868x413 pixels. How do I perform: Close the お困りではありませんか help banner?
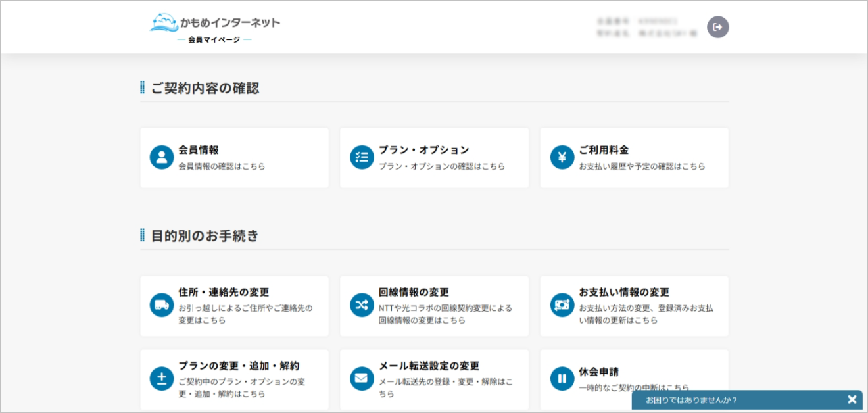point(852,399)
